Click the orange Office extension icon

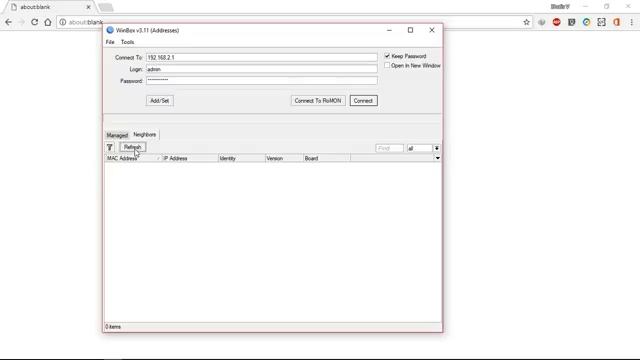click(x=616, y=22)
